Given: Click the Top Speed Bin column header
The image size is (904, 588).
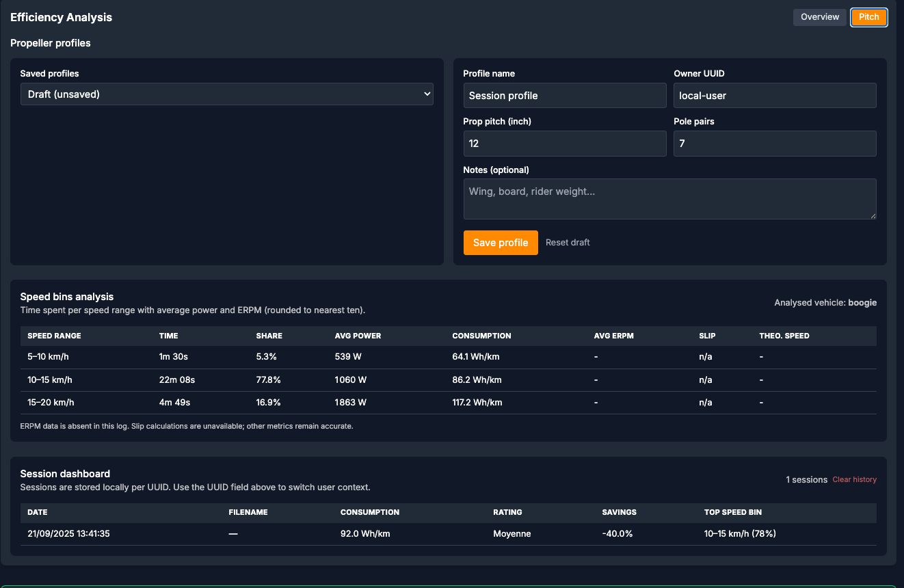Looking at the screenshot, I should point(732,512).
